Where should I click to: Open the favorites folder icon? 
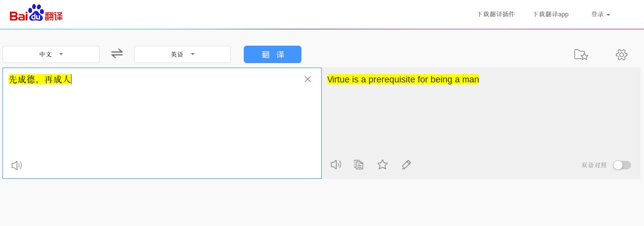click(581, 55)
